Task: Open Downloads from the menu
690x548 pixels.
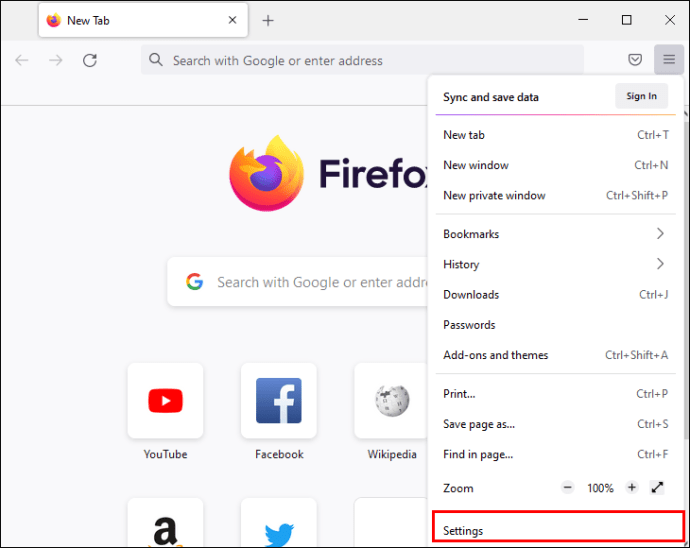Action: [x=555, y=294]
